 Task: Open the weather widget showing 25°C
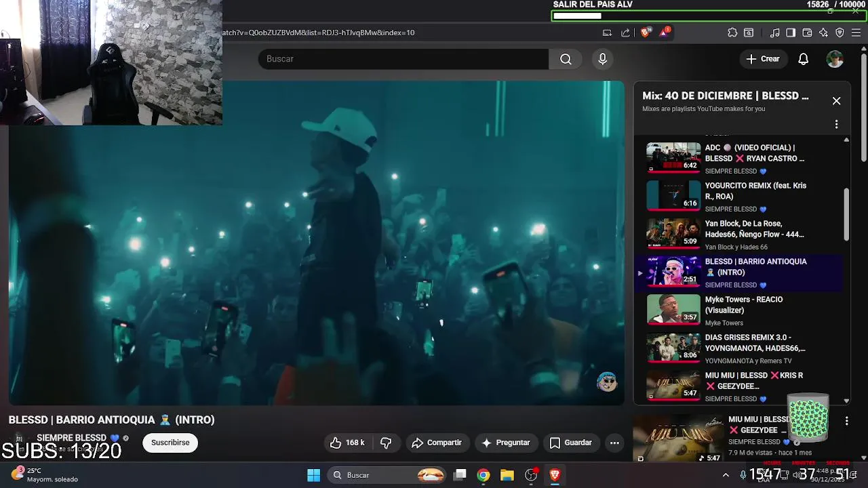[45, 474]
